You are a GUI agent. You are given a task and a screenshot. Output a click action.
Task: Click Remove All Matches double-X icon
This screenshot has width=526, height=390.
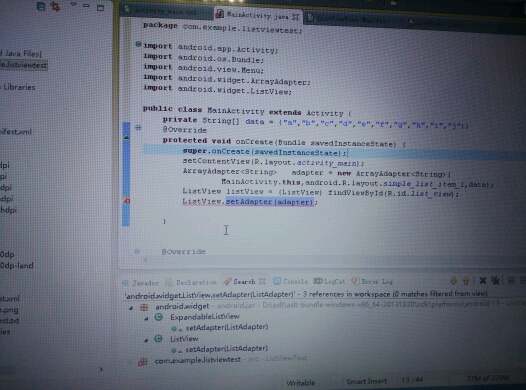pyautogui.click(x=495, y=280)
